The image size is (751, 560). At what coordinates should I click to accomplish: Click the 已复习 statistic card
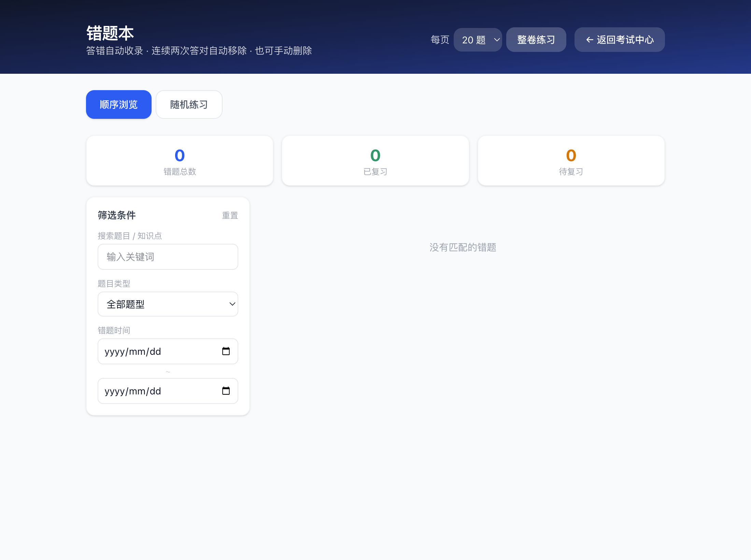tap(375, 161)
